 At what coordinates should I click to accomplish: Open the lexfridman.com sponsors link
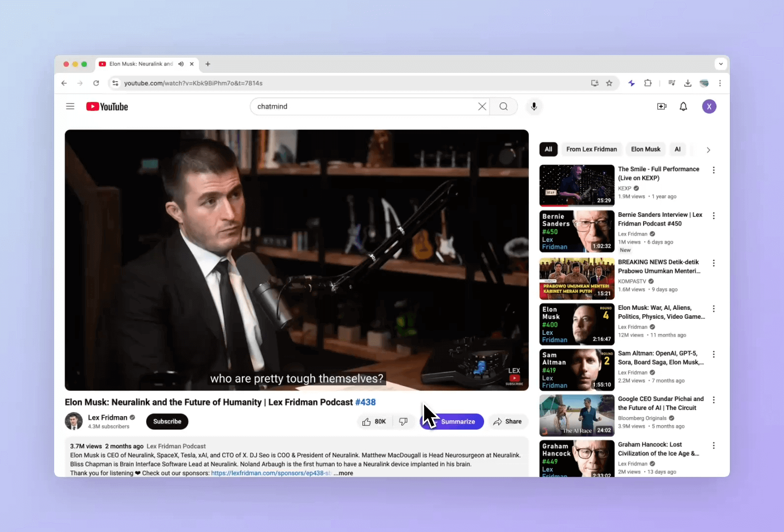[x=270, y=473]
